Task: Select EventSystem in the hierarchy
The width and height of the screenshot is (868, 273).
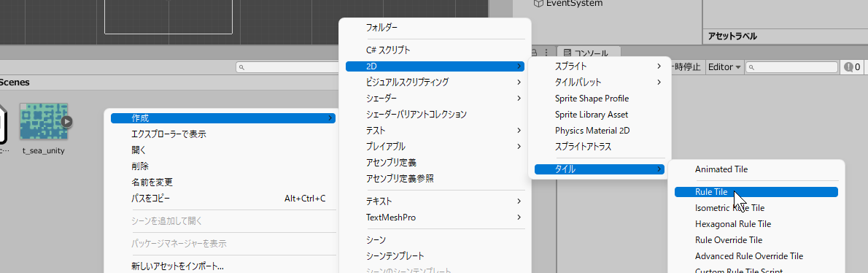Action: tap(567, 4)
